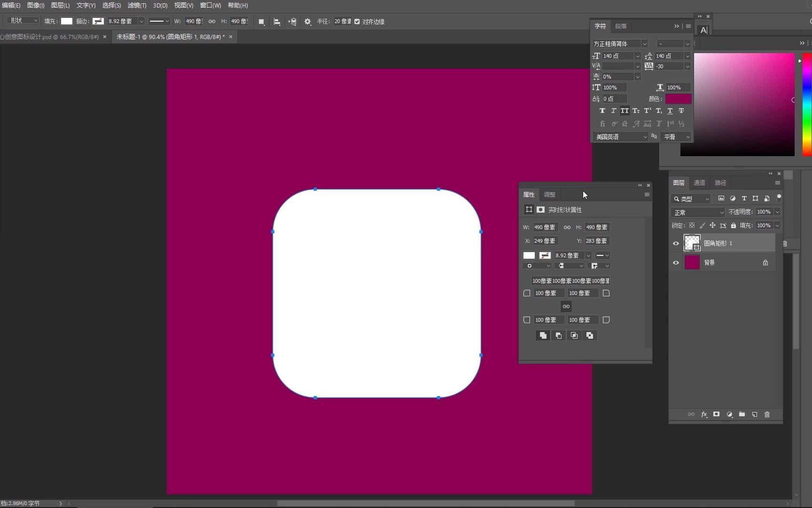The height and width of the screenshot is (508, 812).
Task: Switch to the 调整 tab
Action: tap(549, 194)
